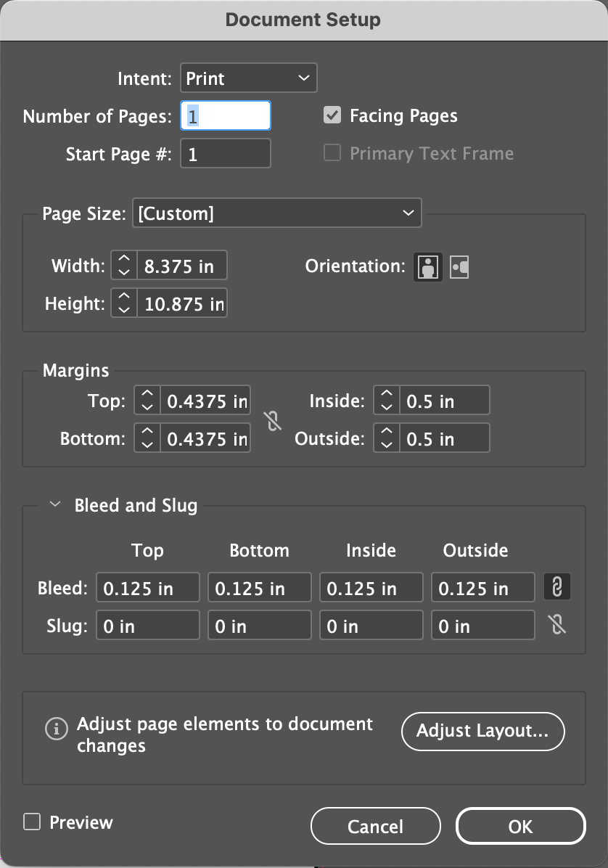
Task: Click Height stepper arrows
Action: [124, 303]
